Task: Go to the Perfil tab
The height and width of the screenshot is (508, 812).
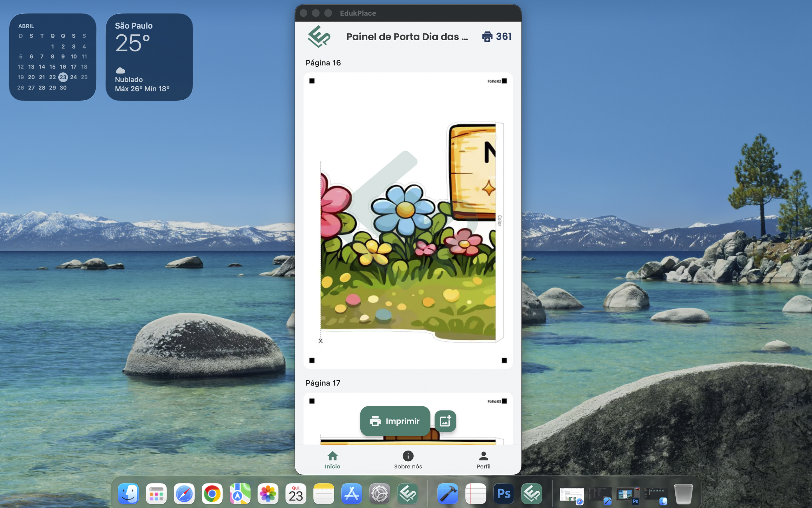Action: (483, 460)
